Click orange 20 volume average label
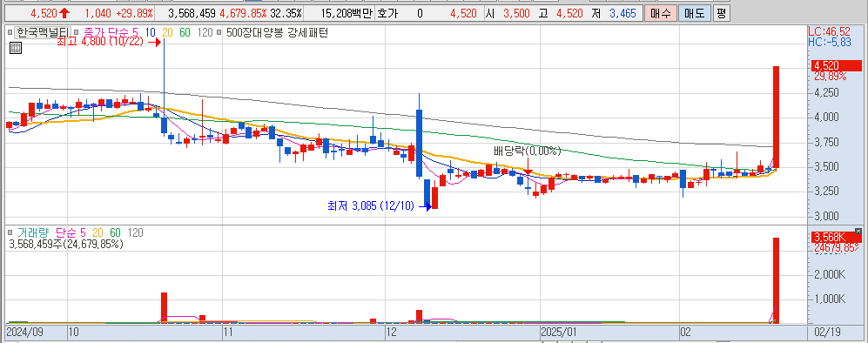The image size is (868, 343). pos(98,233)
